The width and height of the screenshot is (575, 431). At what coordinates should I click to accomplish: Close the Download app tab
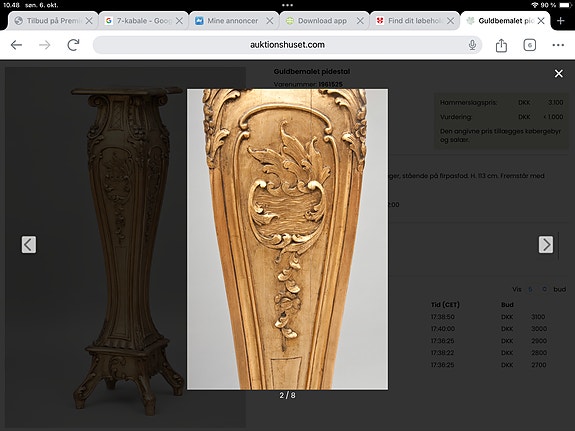click(360, 21)
